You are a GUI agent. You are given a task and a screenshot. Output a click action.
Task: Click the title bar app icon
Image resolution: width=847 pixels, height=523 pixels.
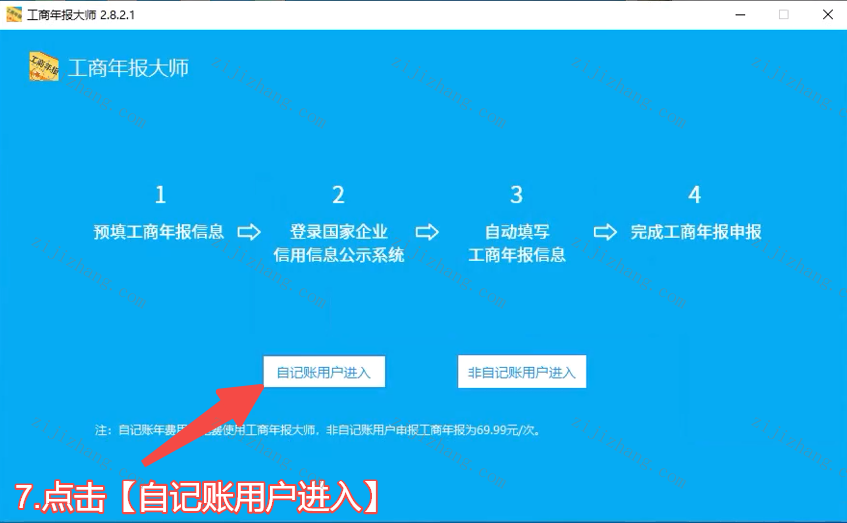[x=14, y=14]
